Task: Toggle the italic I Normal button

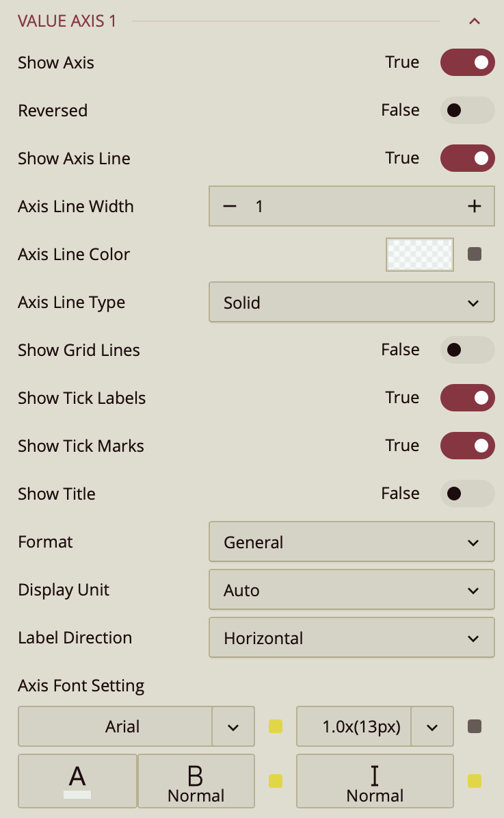Action: pos(375,781)
